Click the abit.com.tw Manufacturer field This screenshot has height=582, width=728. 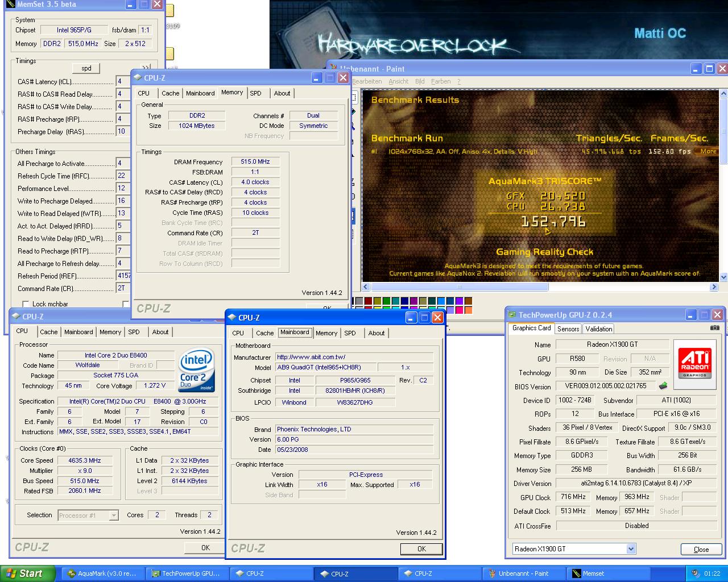pos(354,357)
